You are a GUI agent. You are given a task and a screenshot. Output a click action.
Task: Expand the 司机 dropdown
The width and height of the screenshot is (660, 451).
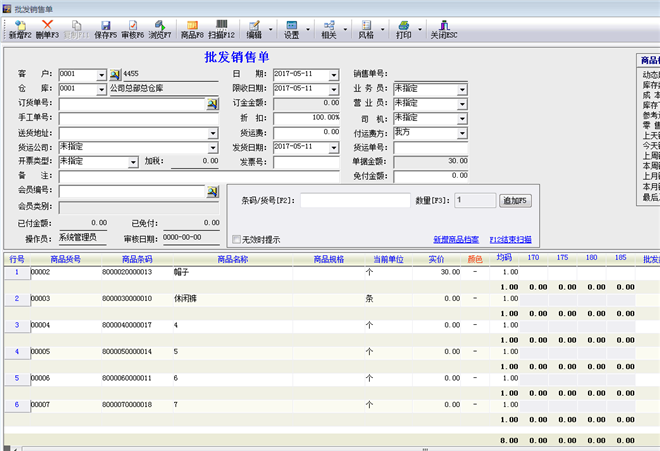pyautogui.click(x=463, y=119)
